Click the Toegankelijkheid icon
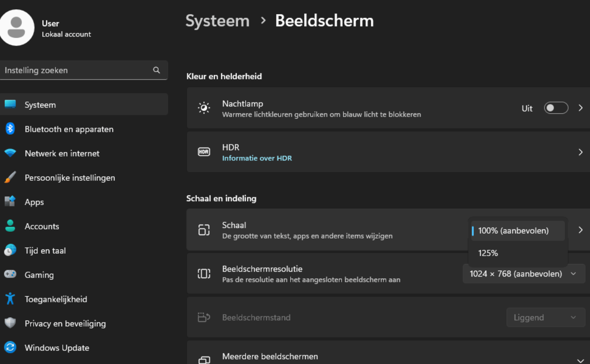 click(x=10, y=299)
